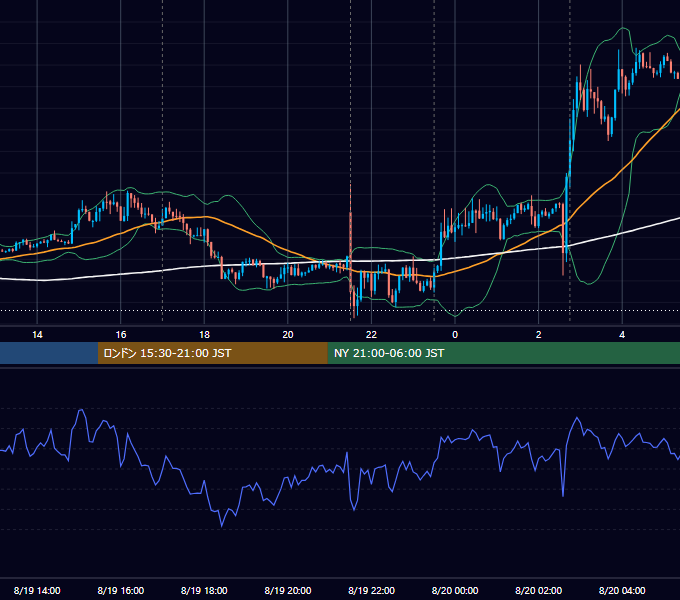Image resolution: width=680 pixels, height=600 pixels.
Task: Click the ロンドン 15:30-21:00 JST session bar
Action: pos(212,353)
